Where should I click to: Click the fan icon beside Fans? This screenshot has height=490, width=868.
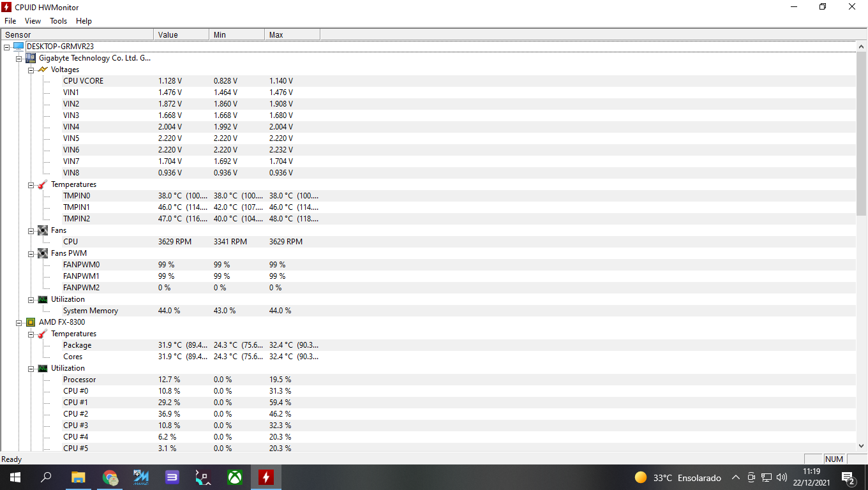[x=43, y=230]
